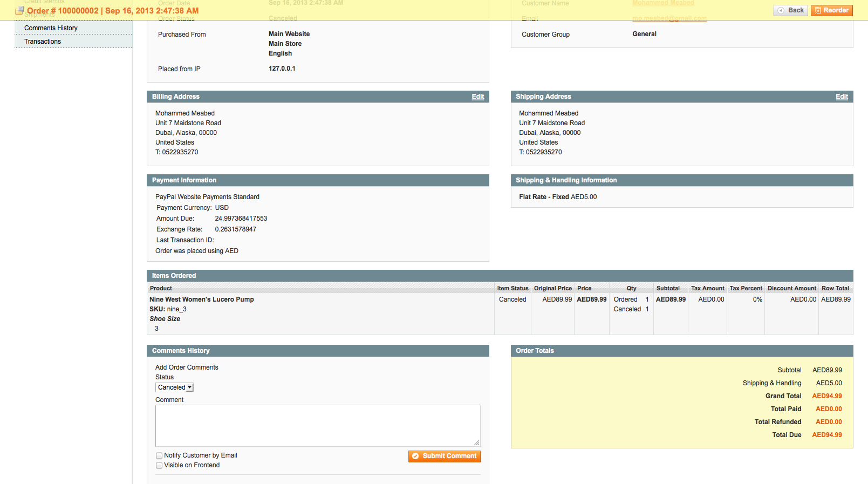Open the Transactions sidebar tab

73,42
